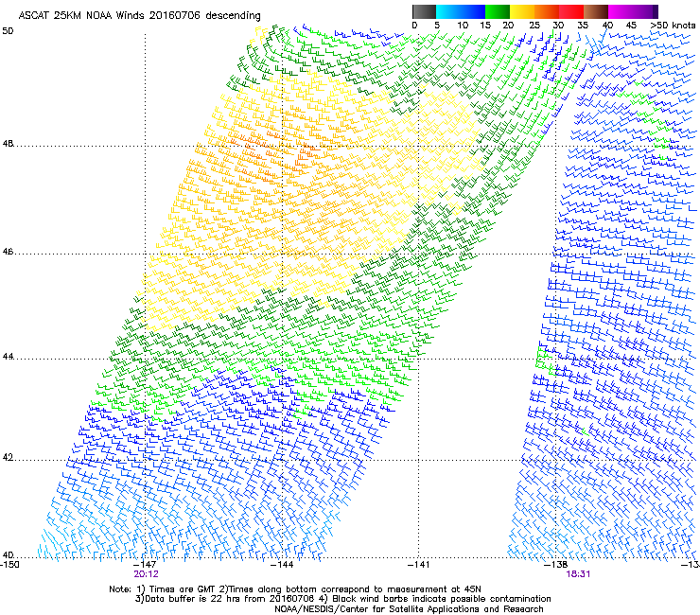Screen dimensions: 700x615
Task: Click the longitude label -141
Action: point(419,565)
